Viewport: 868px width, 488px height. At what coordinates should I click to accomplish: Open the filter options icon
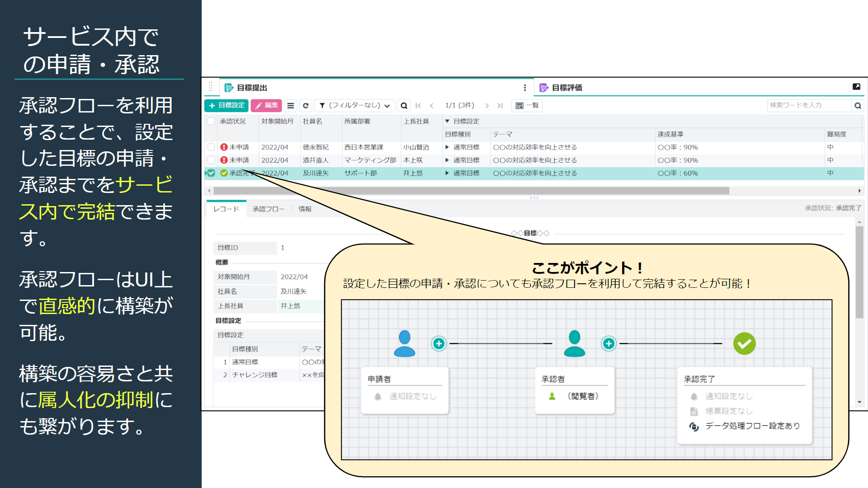tap(321, 105)
